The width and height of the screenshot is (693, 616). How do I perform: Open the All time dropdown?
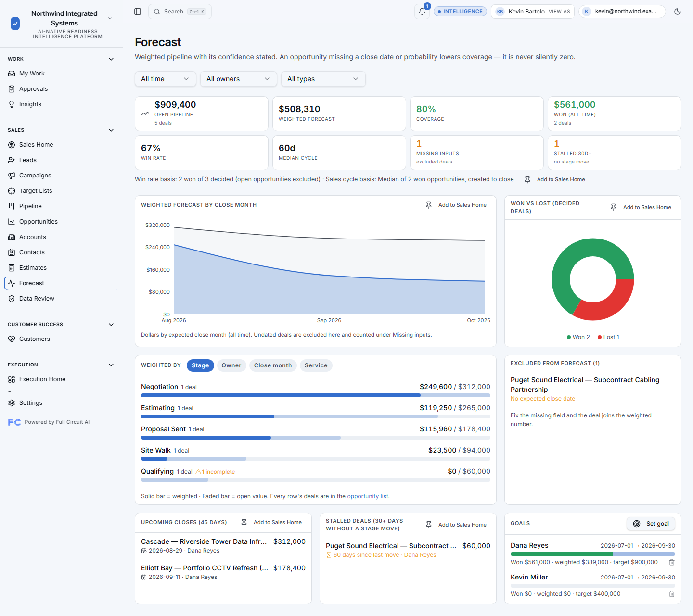166,79
